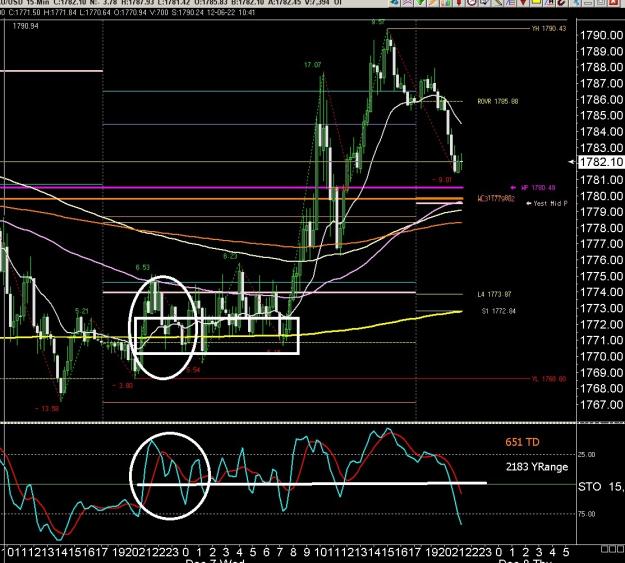625x563 pixels.
Task: Click the -3.80 red swing label
Action: (x=123, y=386)
